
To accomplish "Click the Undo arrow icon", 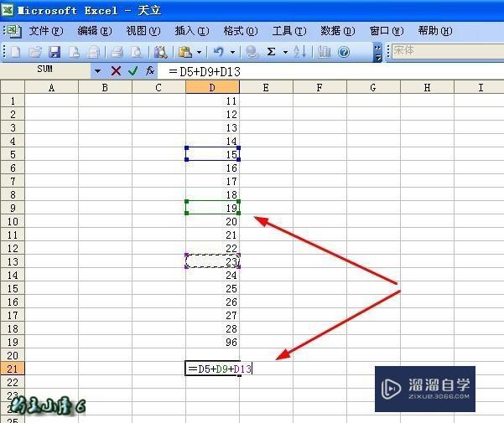I will pyautogui.click(x=219, y=52).
